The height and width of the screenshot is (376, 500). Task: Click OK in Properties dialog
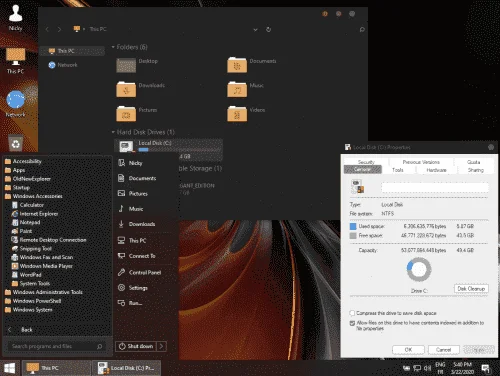pyautogui.click(x=408, y=350)
